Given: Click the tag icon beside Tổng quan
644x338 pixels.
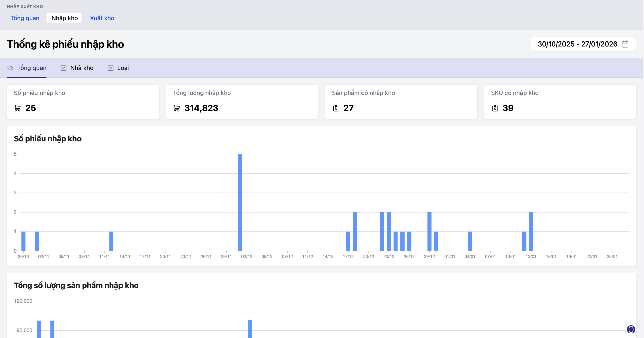Looking at the screenshot, I should click(x=10, y=68).
